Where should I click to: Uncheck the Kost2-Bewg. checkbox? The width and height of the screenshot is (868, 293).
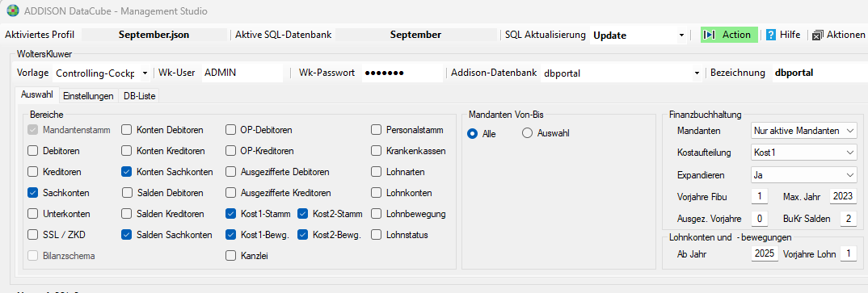coord(302,235)
